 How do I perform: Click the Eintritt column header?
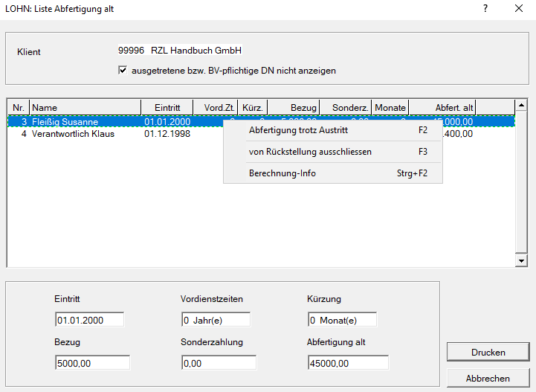coord(167,108)
